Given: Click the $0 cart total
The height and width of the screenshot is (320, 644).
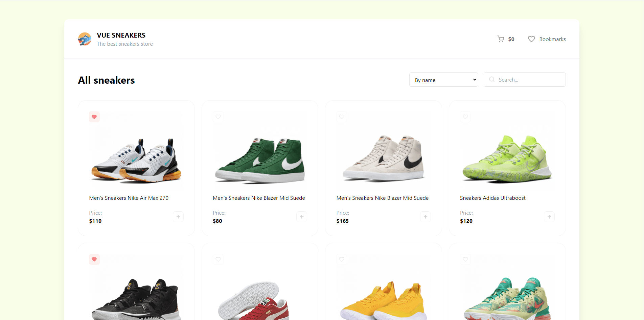Looking at the screenshot, I should tap(511, 39).
